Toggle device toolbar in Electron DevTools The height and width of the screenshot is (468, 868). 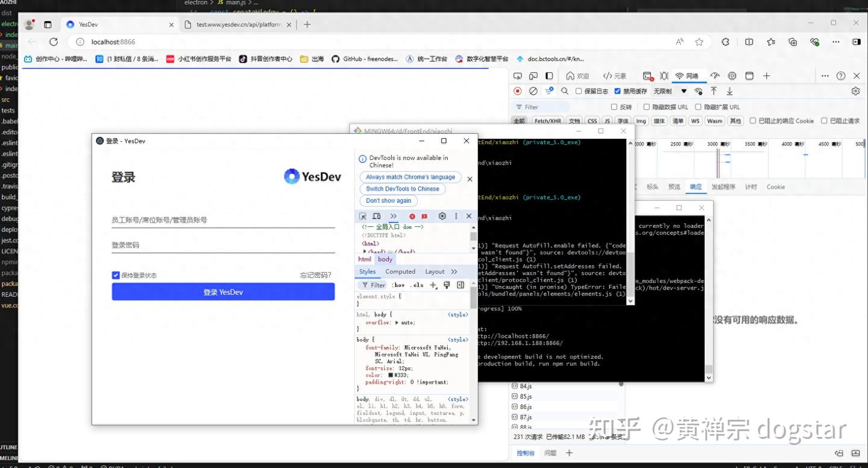point(377,216)
